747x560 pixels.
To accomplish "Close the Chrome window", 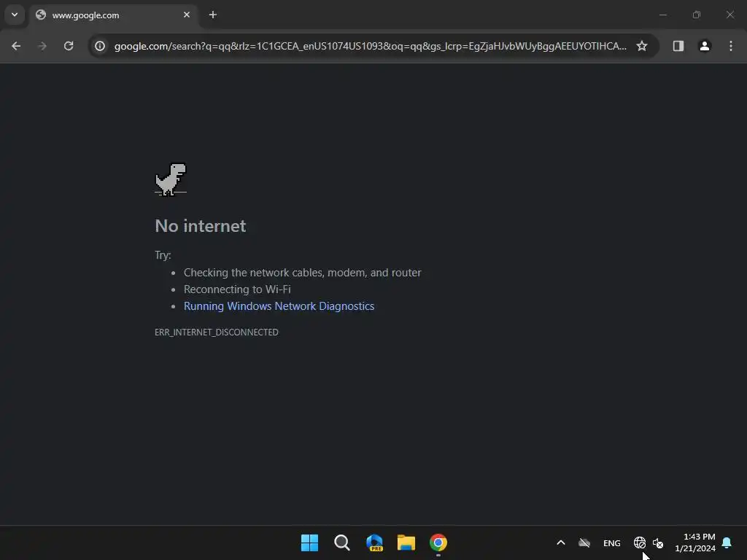I will tap(730, 15).
